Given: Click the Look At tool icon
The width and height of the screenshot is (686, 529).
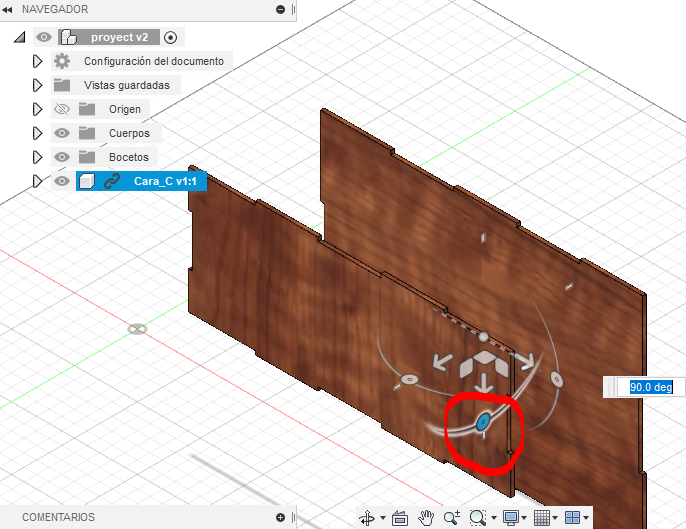Looking at the screenshot, I should click(x=400, y=518).
